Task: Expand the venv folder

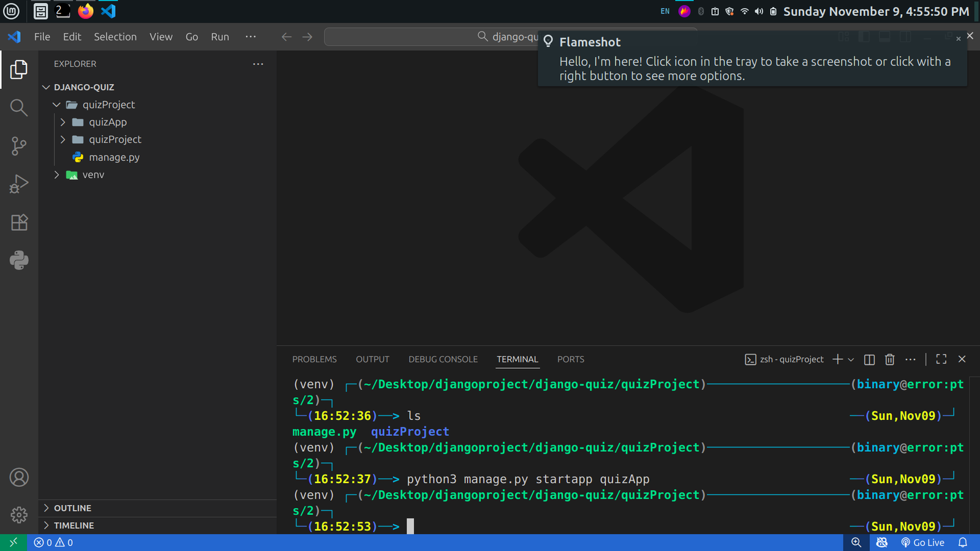Action: click(93, 174)
